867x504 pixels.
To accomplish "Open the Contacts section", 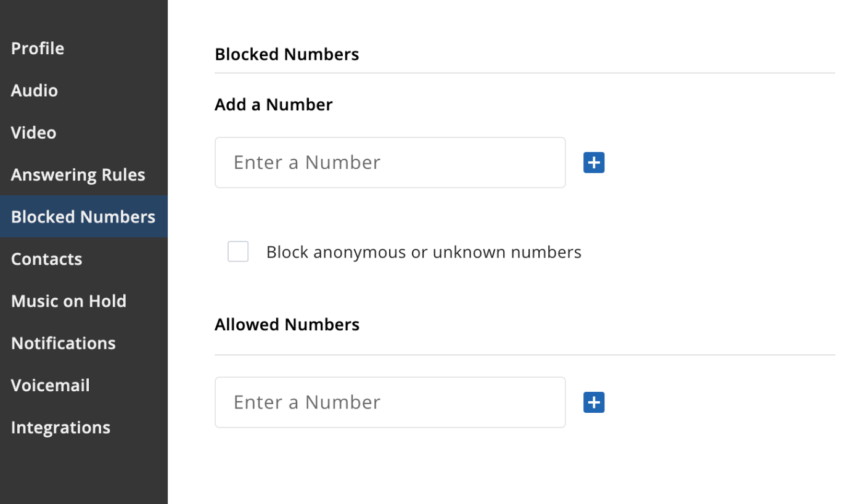I will (46, 259).
